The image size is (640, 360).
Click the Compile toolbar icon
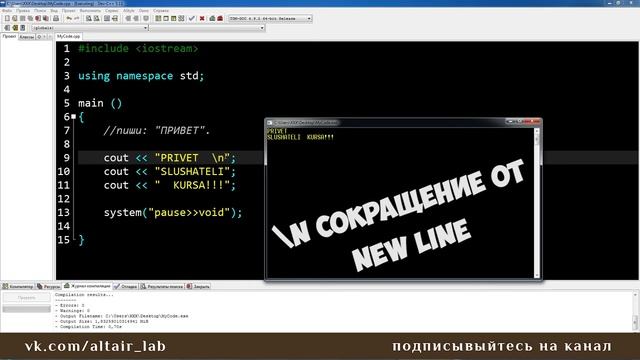[x=158, y=18]
